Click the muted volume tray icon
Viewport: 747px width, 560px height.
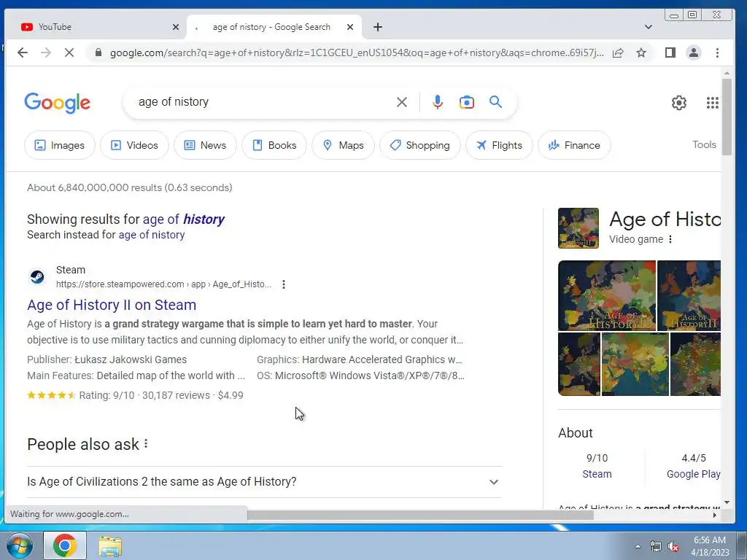673,547
